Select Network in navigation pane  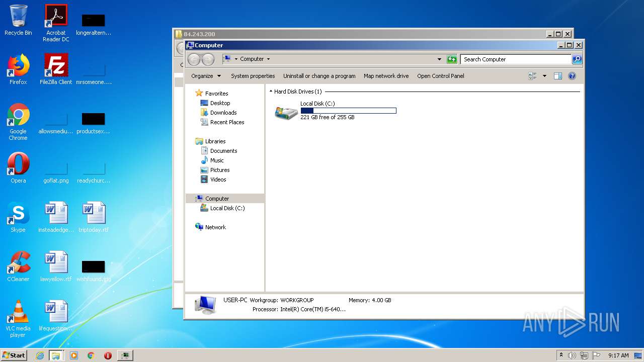click(x=215, y=227)
